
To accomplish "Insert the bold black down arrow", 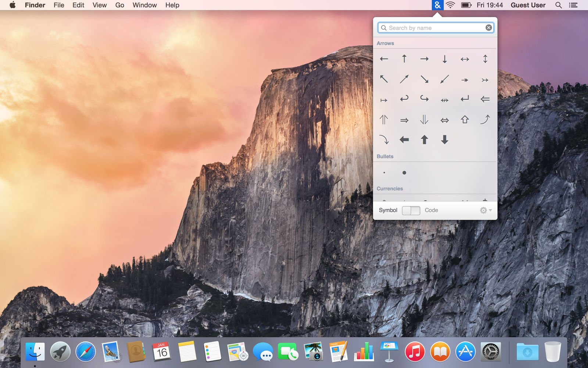I will pyautogui.click(x=445, y=139).
